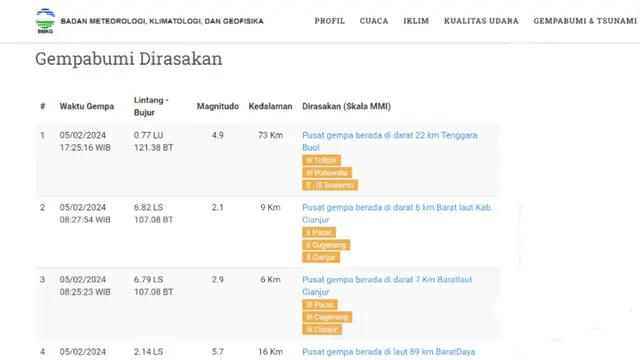Click the II Cugenang badge in row 2
Screen dimensions: 640x360
[326, 245]
